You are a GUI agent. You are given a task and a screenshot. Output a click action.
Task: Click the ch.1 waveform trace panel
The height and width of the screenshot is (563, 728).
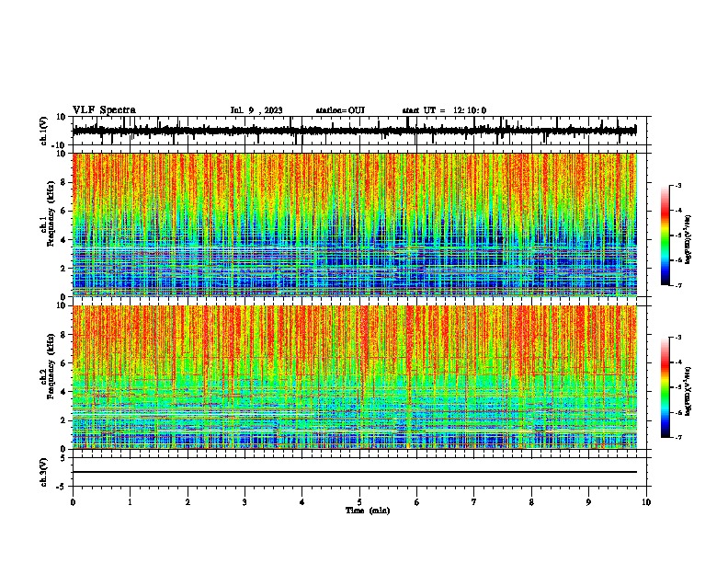click(359, 131)
